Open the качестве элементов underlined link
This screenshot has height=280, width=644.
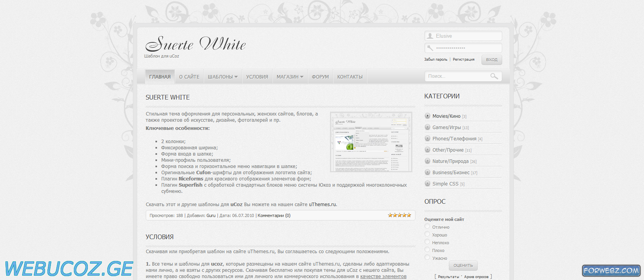tap(383, 276)
